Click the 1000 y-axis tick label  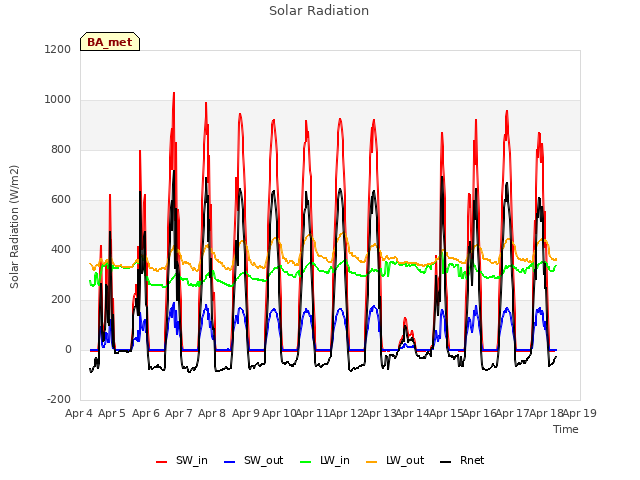pyautogui.click(x=58, y=100)
